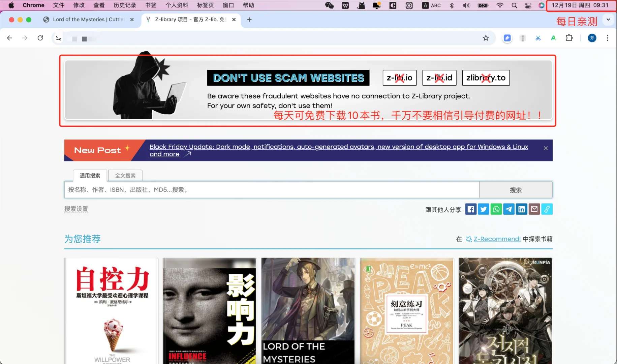Open a new browser tab
Screen dimensions: 617x364
[249, 20]
